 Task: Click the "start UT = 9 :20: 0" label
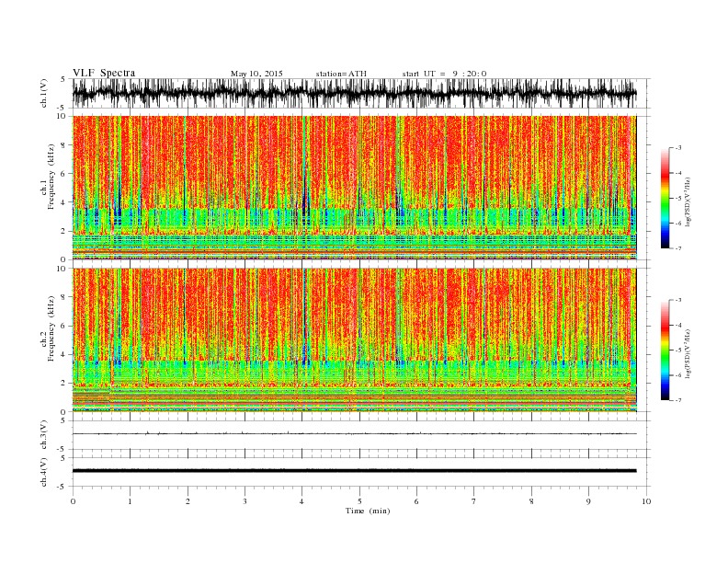click(444, 74)
